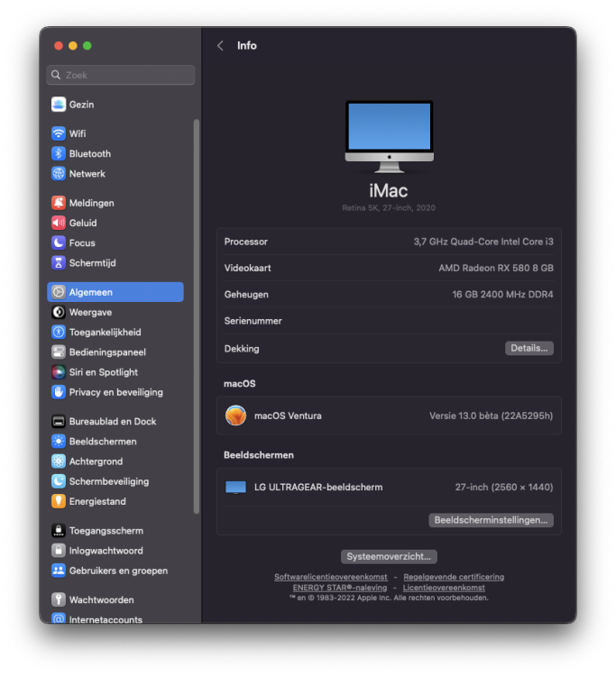Click the 16 GB 2400 MHz DDR4 text
Image resolution: width=616 pixels, height=676 pixels.
click(x=502, y=295)
